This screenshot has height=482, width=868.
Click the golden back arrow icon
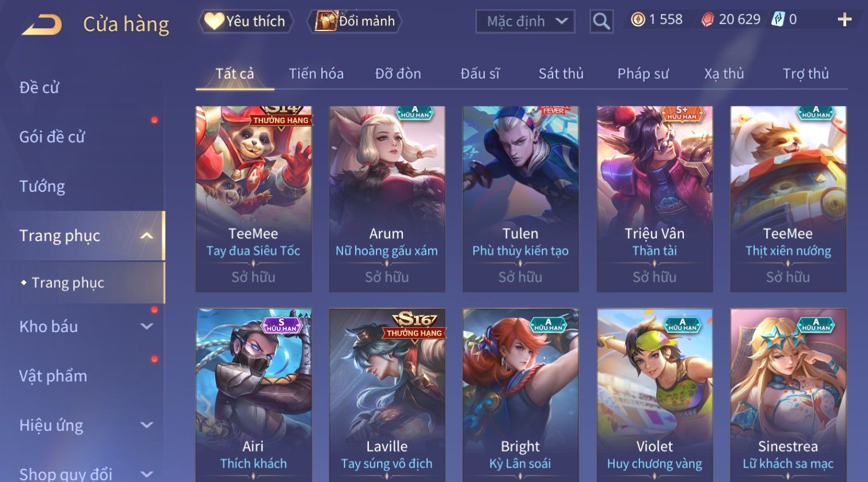pos(41,25)
